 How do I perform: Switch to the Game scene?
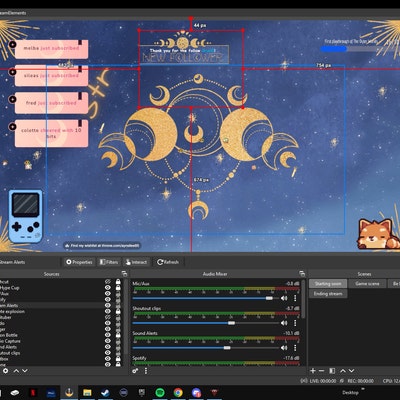(367, 284)
